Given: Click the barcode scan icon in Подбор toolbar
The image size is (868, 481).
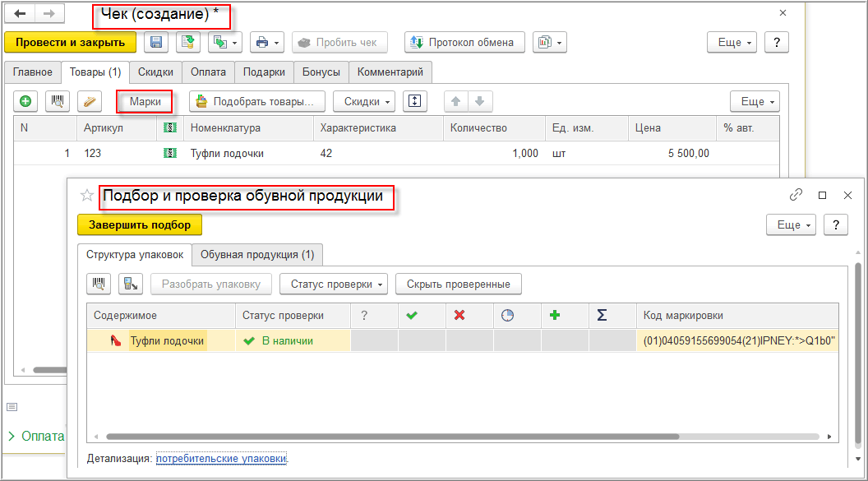Looking at the screenshot, I should 99,284.
